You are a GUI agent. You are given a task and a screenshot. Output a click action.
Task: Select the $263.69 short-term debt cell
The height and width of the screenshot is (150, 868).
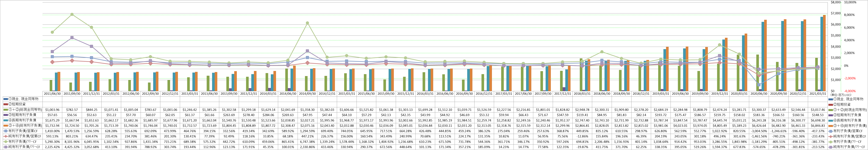click(x=229, y=115)
